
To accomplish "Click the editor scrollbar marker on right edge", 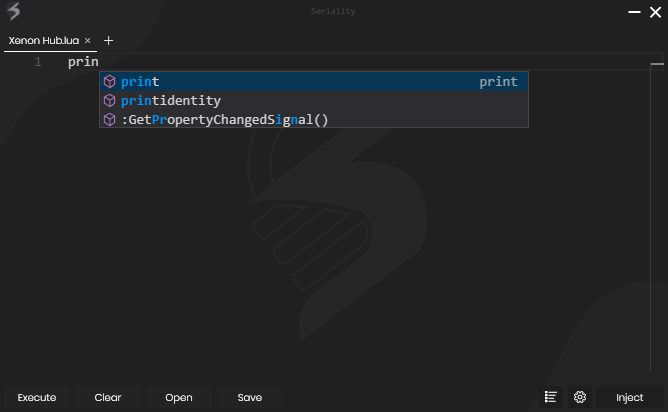I will [657, 63].
